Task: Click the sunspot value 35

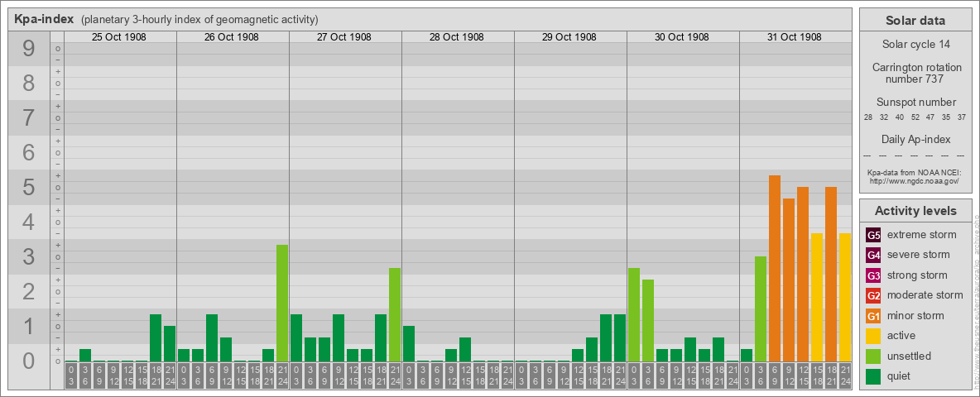Action: click(946, 117)
